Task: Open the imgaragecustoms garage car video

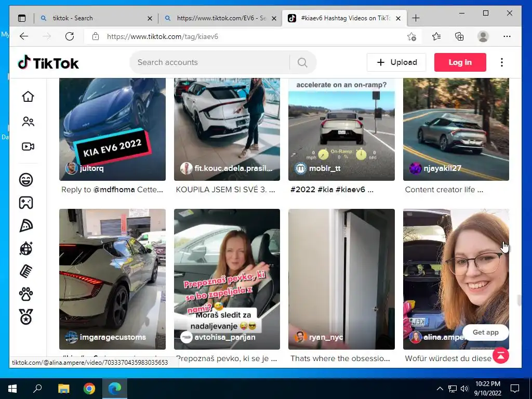Action: pos(112,279)
